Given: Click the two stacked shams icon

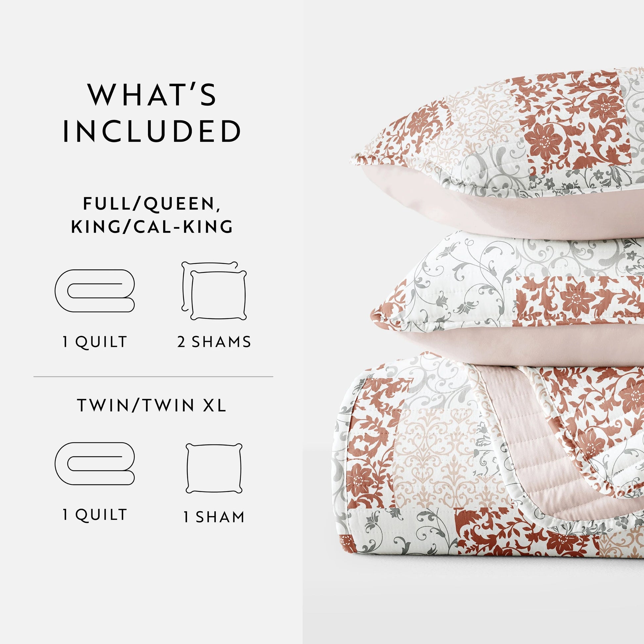Looking at the screenshot, I should 214,291.
